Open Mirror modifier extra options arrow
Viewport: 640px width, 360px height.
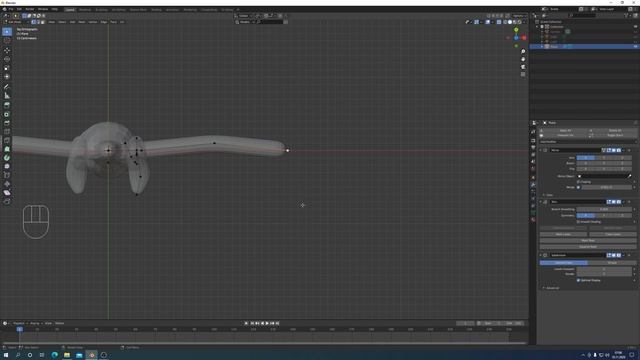[x=624, y=150]
